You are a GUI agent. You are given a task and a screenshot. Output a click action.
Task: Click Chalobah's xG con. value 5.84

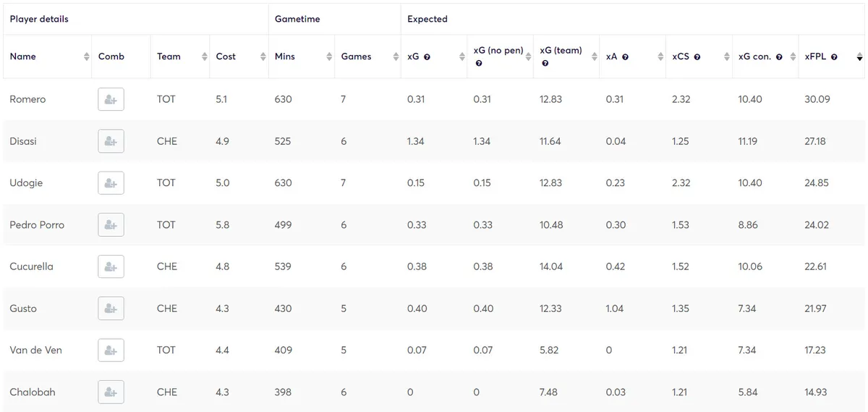(x=748, y=392)
